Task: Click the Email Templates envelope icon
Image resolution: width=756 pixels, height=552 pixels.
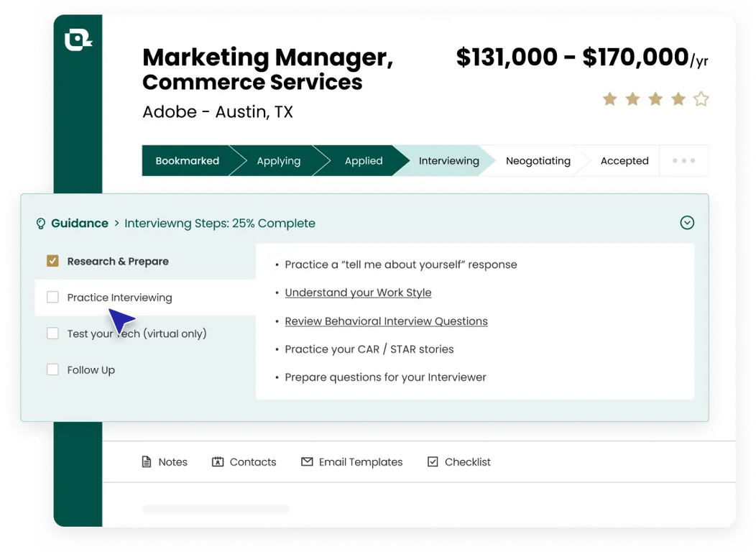Action: (307, 461)
